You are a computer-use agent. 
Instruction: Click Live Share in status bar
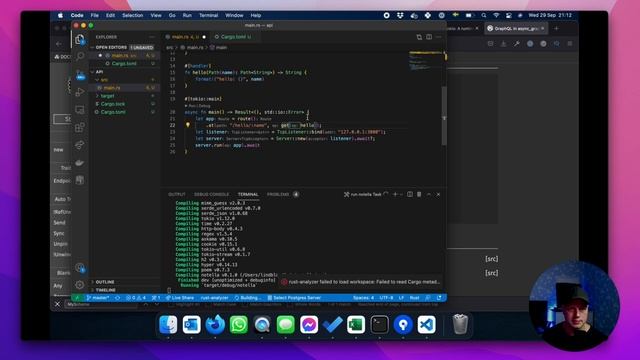[180, 298]
